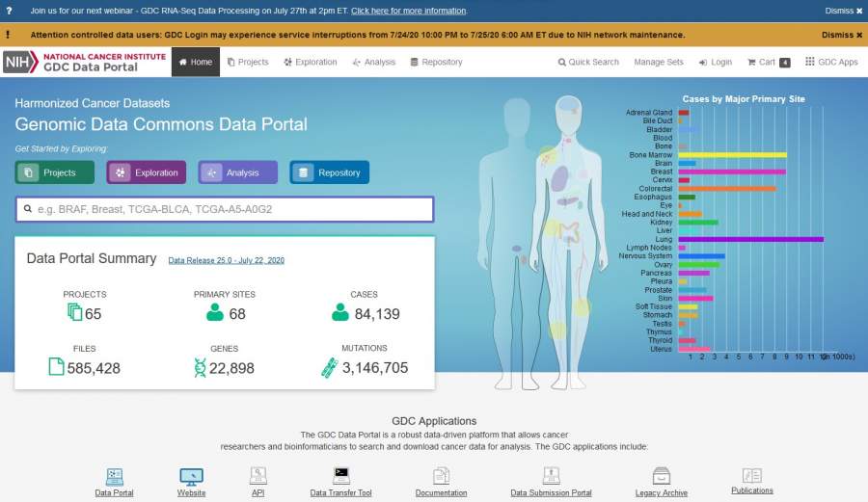Click the GDC Apps grid icon
This screenshot has width=868, height=502.
(809, 62)
